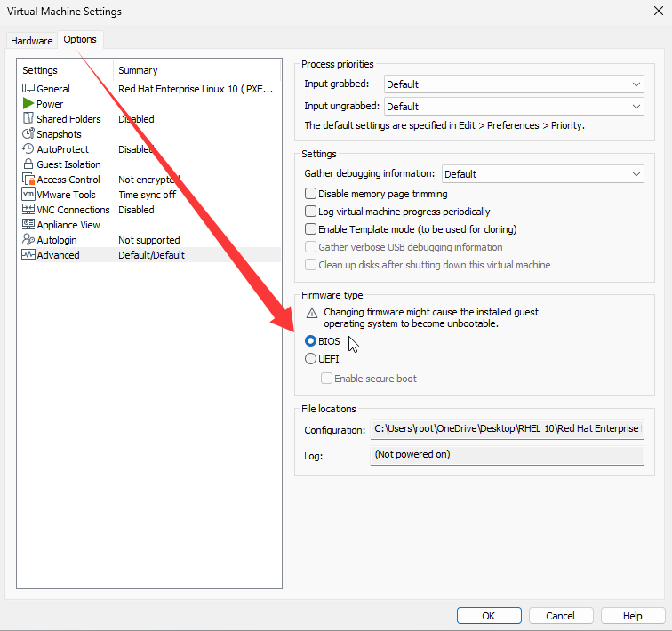The height and width of the screenshot is (631, 672).
Task: Check Log virtual machine progress periodically
Action: pos(311,212)
